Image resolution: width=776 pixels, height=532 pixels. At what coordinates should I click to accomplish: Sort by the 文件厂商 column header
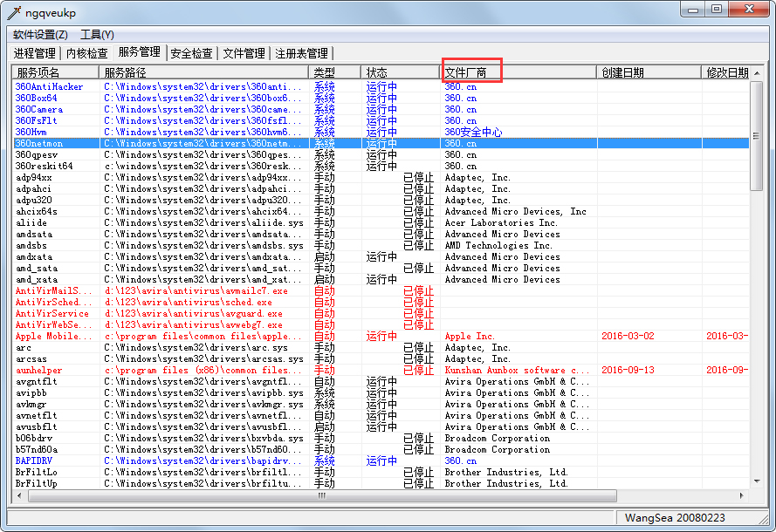tap(470, 72)
